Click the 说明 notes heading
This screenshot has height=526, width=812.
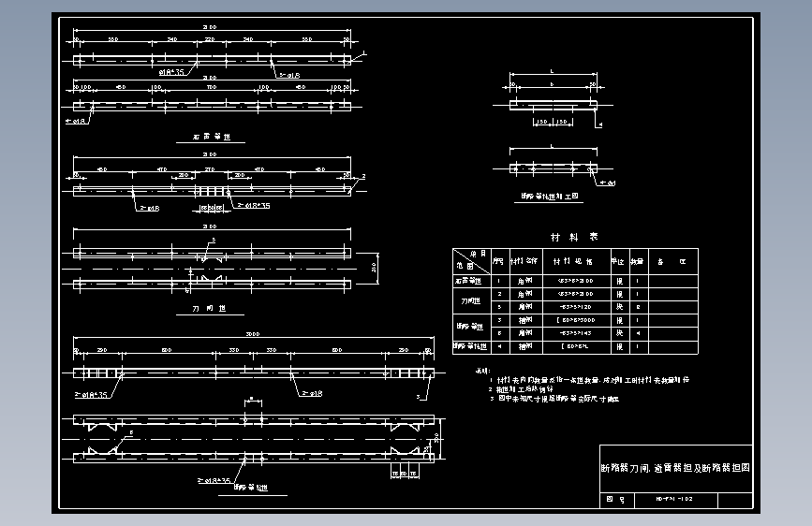point(482,371)
